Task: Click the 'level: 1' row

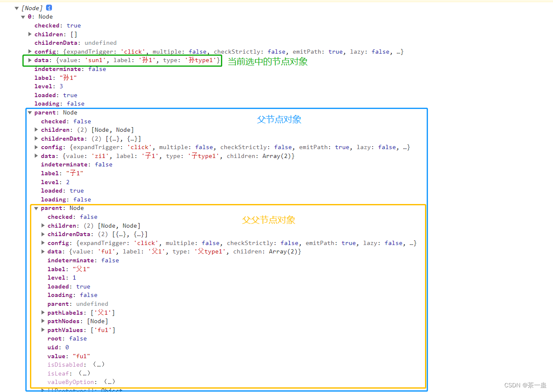Action: (x=62, y=278)
